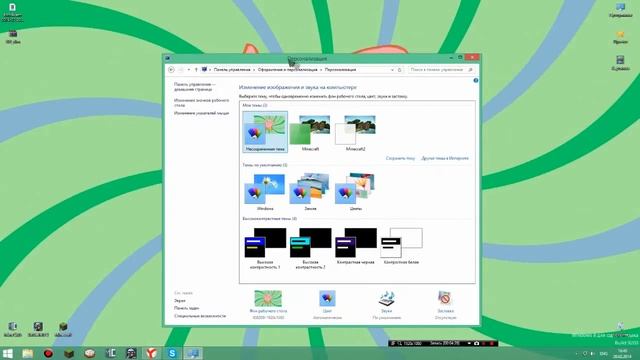Expand the address bar history dropdown
This screenshot has width=640, height=360.
(392, 70)
